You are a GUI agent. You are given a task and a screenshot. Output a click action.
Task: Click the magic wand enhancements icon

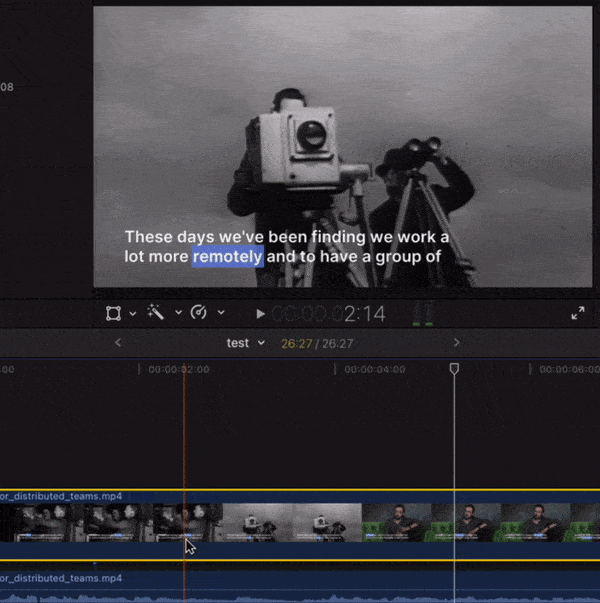(156, 312)
